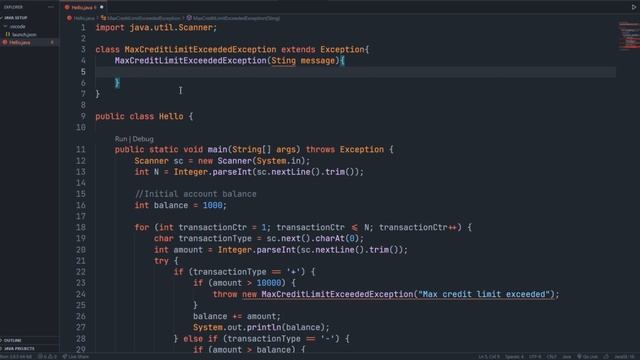Image resolution: width=640 pixels, height=360 pixels.
Task: Click the errors and warnings status indicator
Action: [47, 357]
